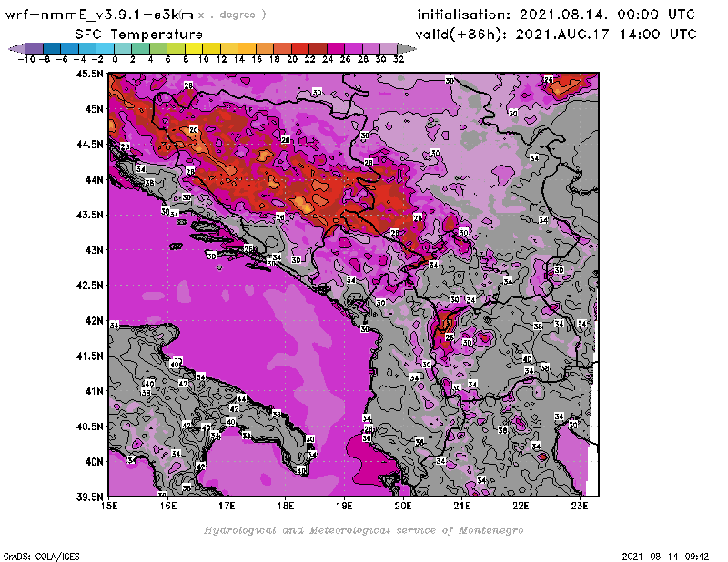
Task: Click the '17E' longitude axis label
Action: pos(227,506)
